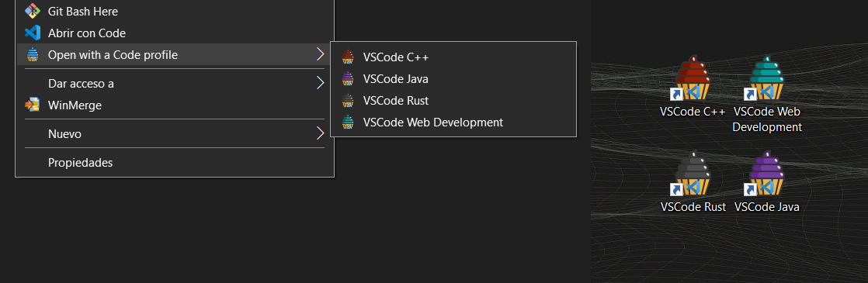The image size is (868, 283).
Task: Expand the Dar acceso a submenu arrow
Action: pyautogui.click(x=320, y=83)
